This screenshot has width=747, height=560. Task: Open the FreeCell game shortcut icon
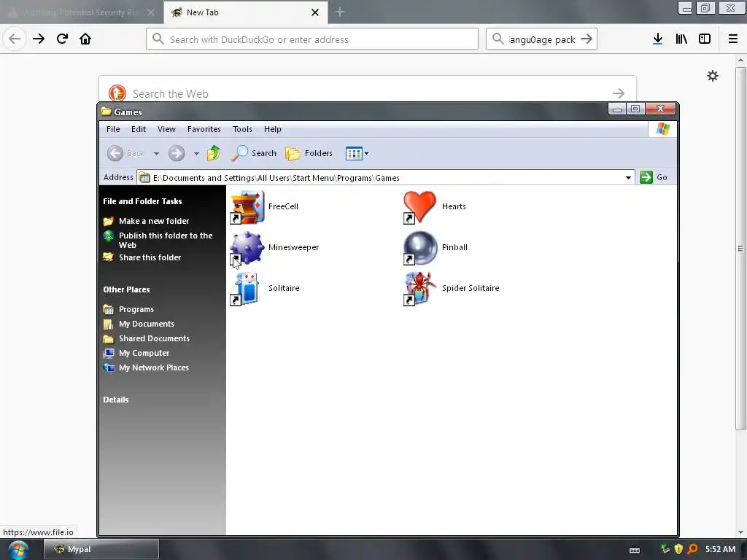[x=247, y=207]
